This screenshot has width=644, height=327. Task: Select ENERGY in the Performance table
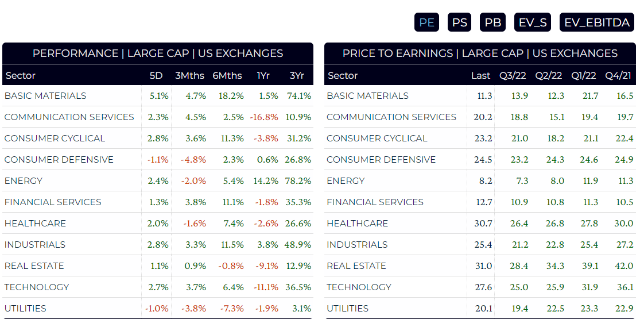[x=24, y=181]
